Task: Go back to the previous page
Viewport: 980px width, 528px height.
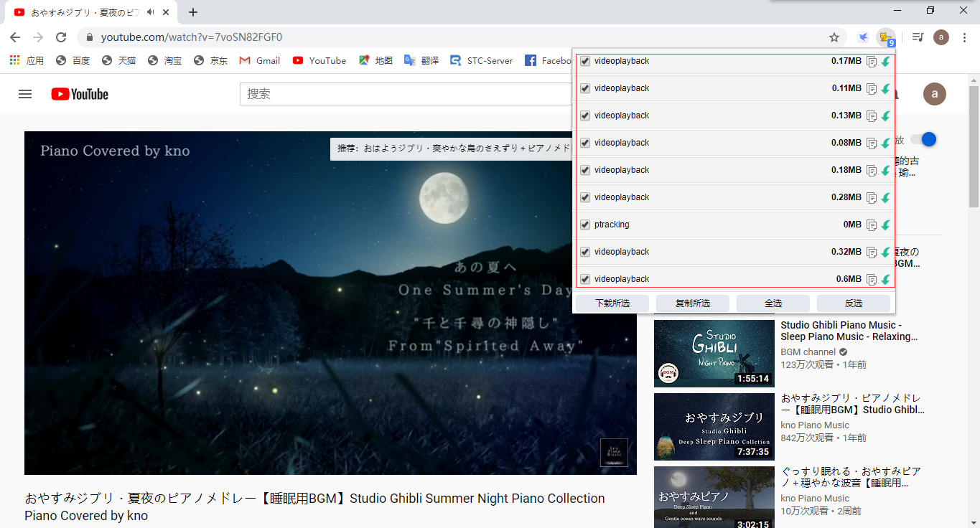Action: pos(15,37)
